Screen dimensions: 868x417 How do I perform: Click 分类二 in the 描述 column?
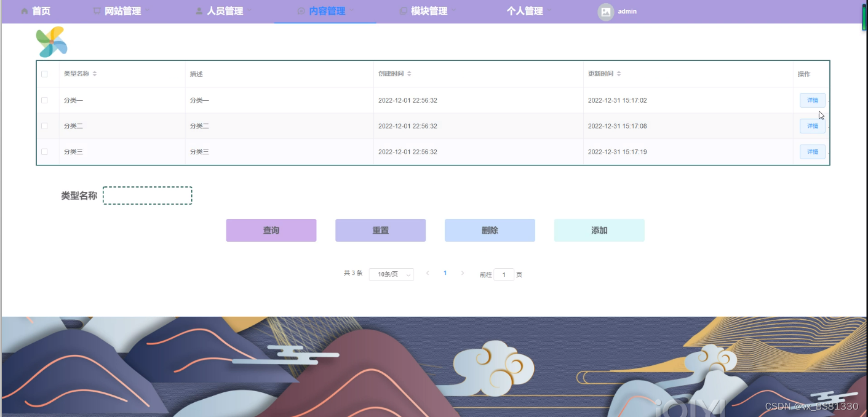[x=199, y=126]
